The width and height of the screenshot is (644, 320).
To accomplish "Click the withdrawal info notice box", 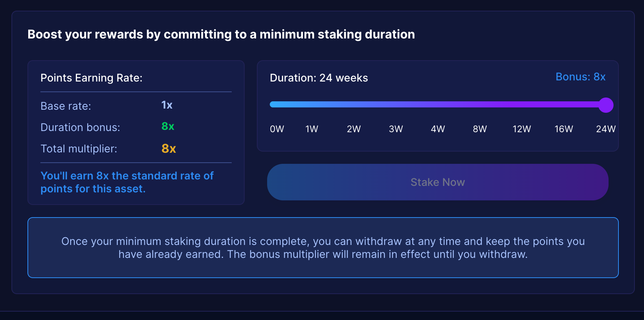I will coord(323,248).
